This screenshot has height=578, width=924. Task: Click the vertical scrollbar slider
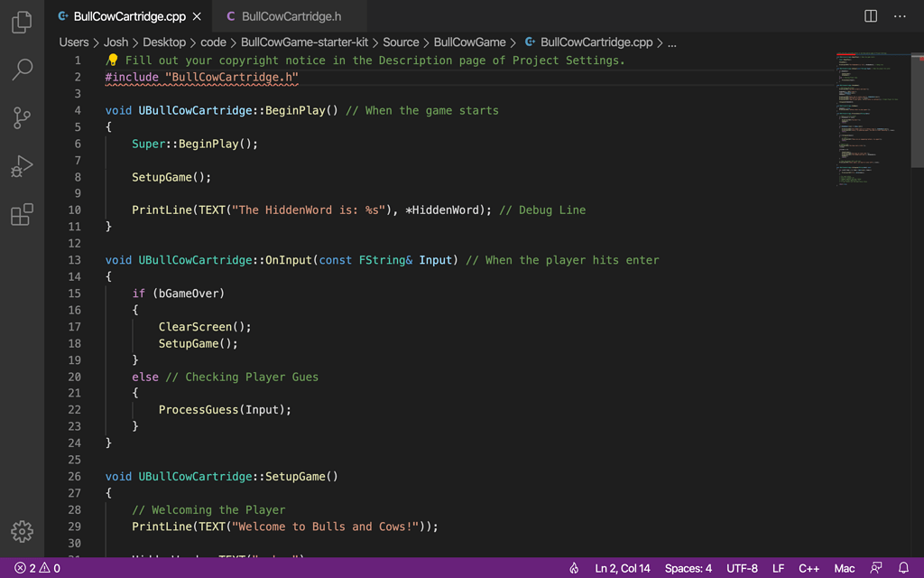(918, 110)
